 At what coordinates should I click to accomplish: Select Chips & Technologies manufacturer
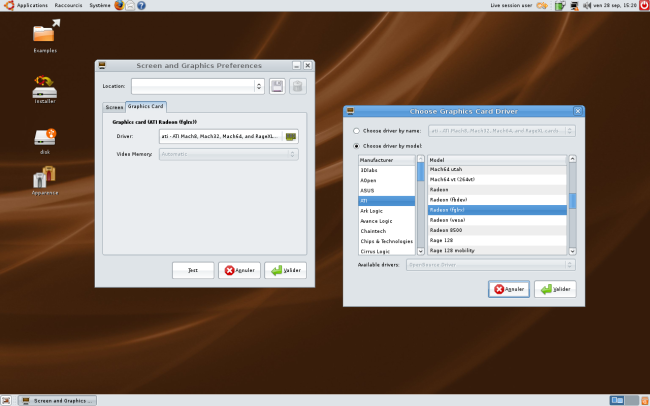coord(387,241)
